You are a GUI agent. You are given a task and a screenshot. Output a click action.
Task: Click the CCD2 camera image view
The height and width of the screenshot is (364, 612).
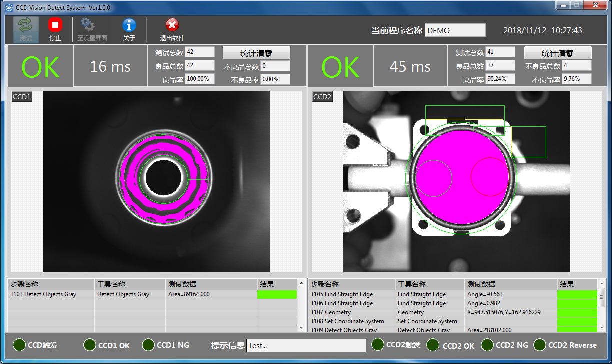coord(456,181)
